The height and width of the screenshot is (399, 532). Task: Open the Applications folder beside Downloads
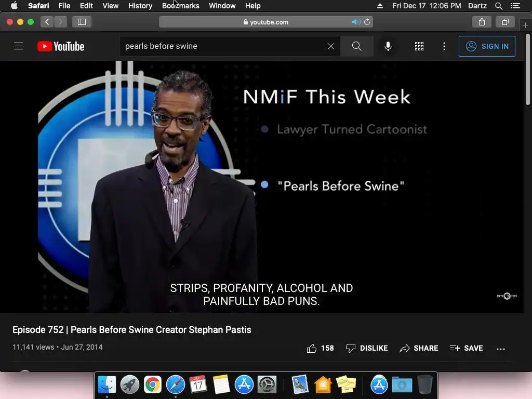379,385
